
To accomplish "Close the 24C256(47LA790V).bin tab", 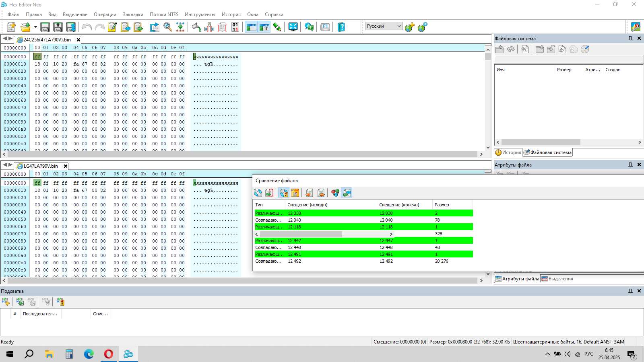I will point(78,40).
